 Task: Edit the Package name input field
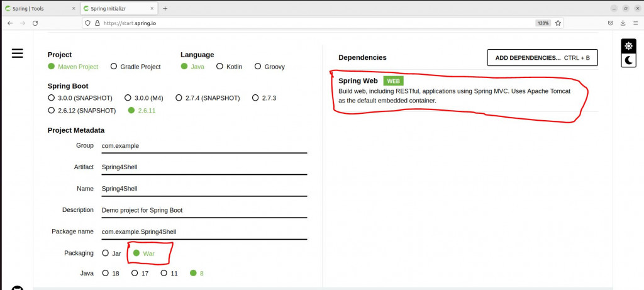[204, 231]
